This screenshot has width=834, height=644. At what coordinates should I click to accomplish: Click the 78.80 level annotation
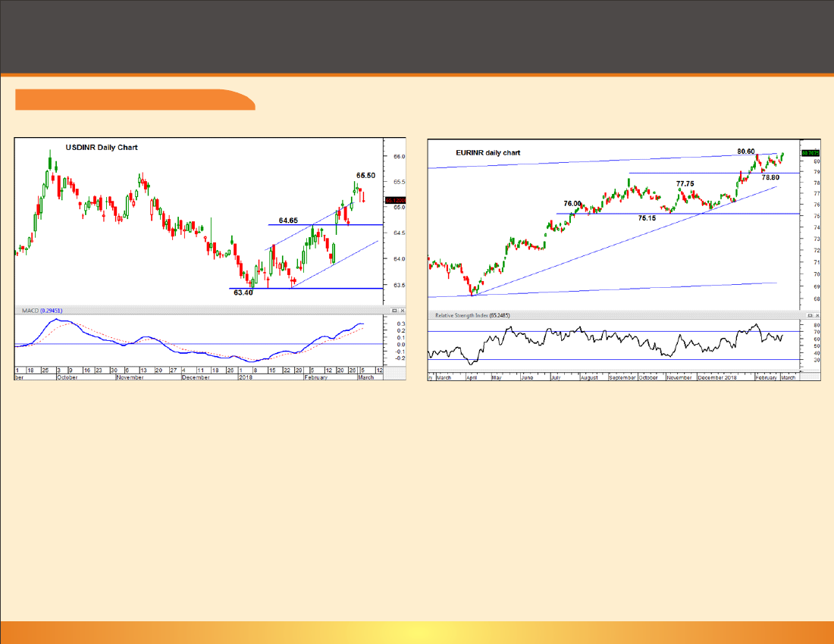771,177
